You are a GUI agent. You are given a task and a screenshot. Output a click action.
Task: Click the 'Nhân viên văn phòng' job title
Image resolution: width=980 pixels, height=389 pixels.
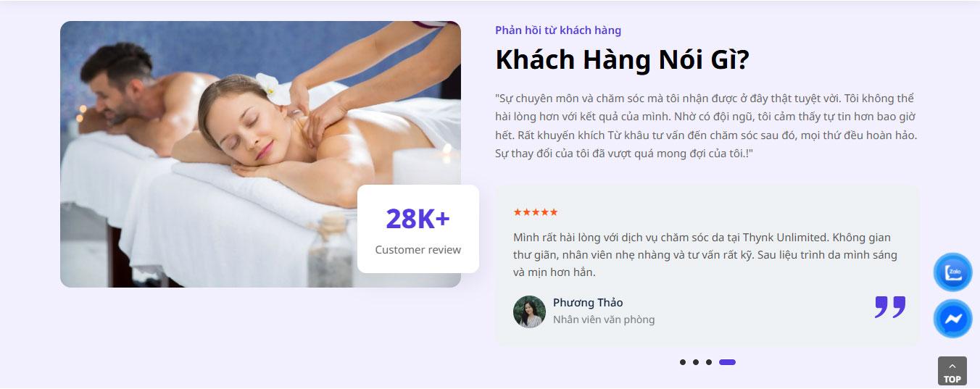pos(604,319)
